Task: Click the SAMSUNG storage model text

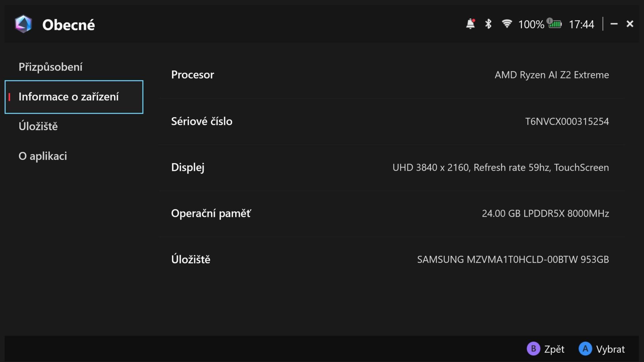Action: pos(513,259)
